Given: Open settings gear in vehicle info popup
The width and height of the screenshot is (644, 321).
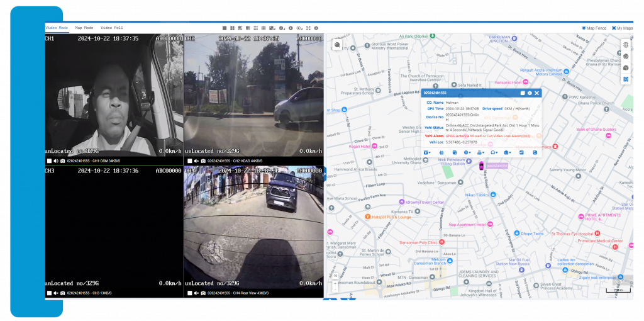Looking at the screenshot, I should (530, 93).
